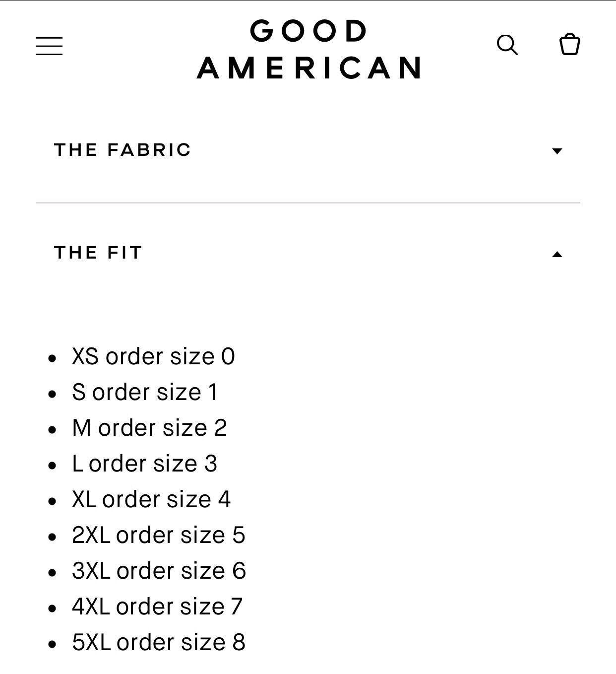The height and width of the screenshot is (674, 616).
Task: Click the divider below The Fabric
Action: pos(308,202)
